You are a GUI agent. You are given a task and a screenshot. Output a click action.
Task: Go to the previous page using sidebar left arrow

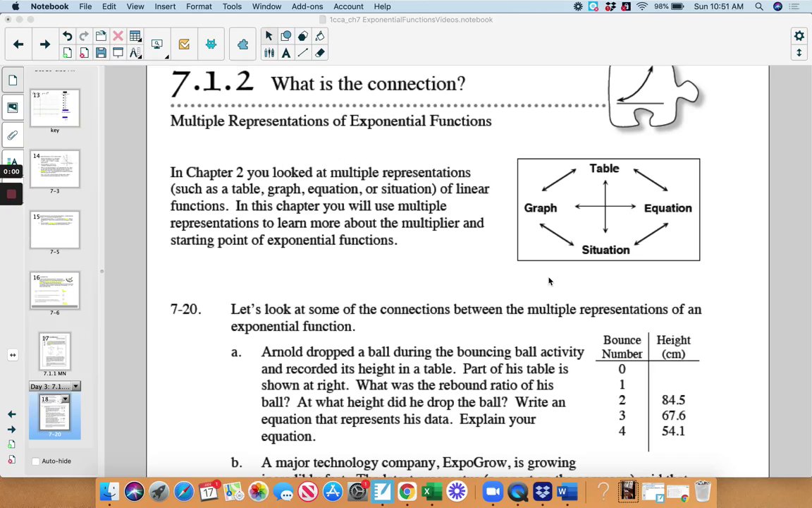[x=11, y=414]
